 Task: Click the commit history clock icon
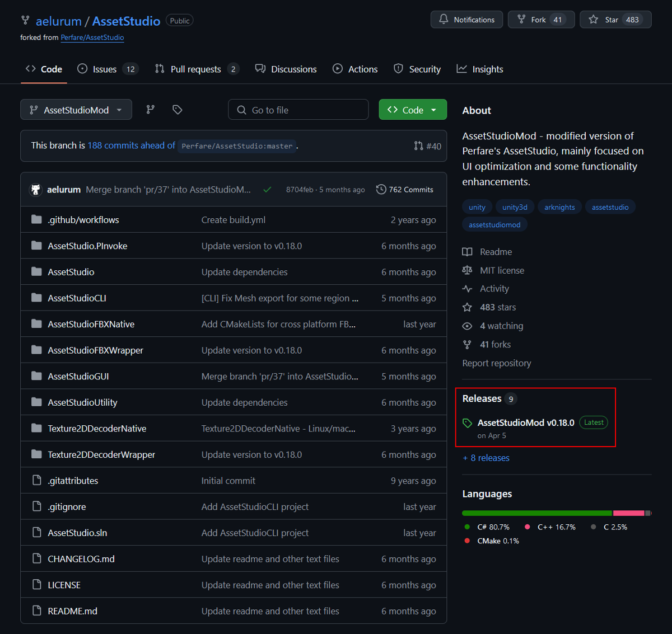click(381, 190)
